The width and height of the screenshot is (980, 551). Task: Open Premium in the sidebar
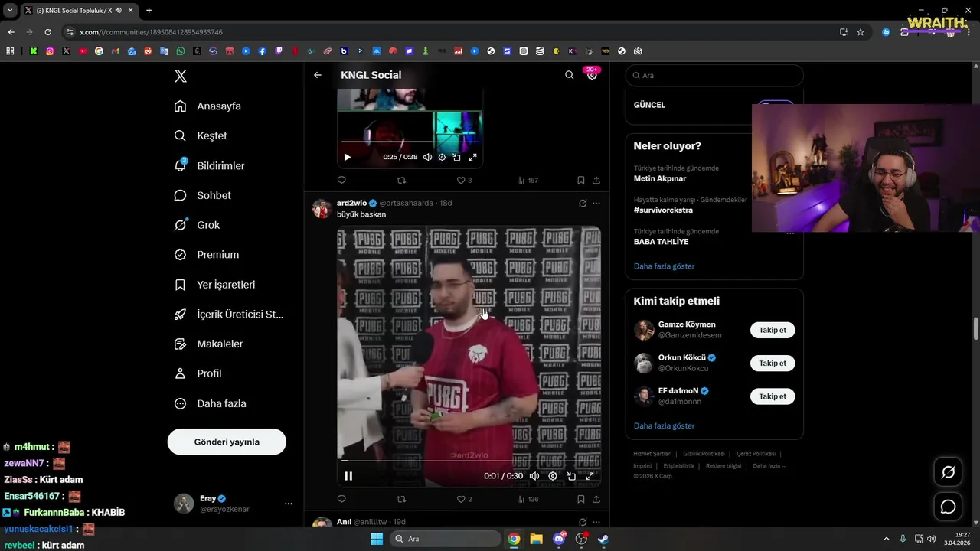click(x=206, y=255)
